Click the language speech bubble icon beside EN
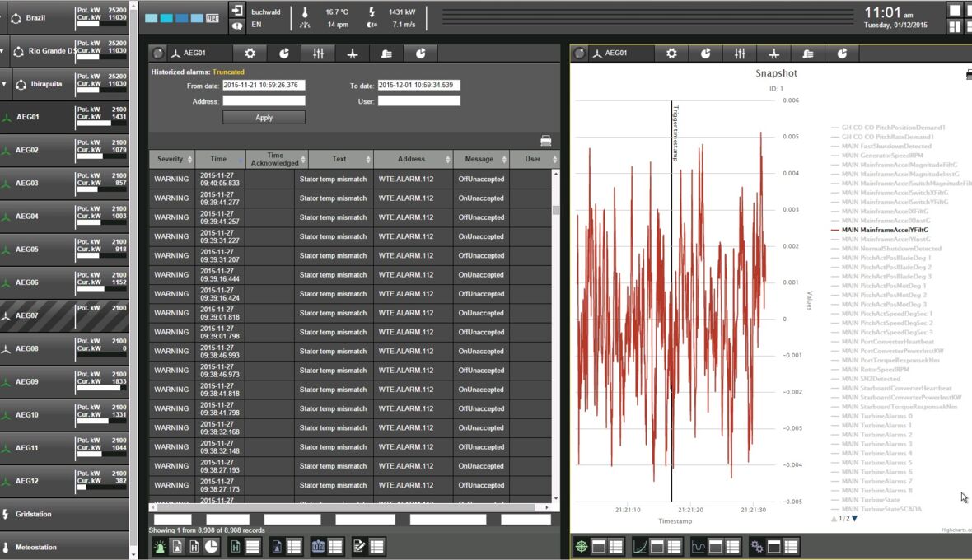The width and height of the screenshot is (972, 560). click(x=236, y=26)
